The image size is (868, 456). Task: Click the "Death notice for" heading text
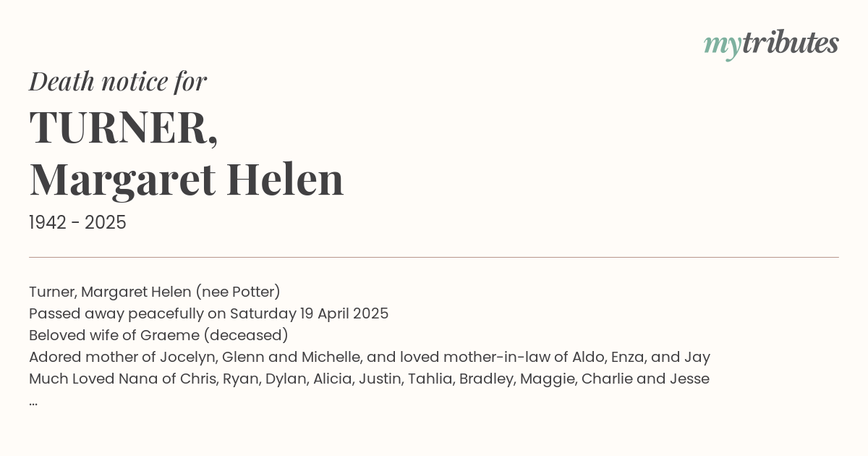pos(118,82)
